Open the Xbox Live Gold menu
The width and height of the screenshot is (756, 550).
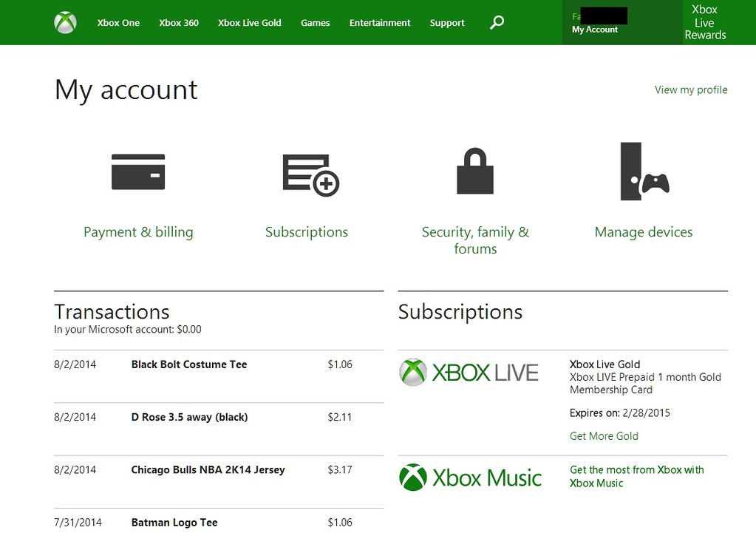coord(249,23)
